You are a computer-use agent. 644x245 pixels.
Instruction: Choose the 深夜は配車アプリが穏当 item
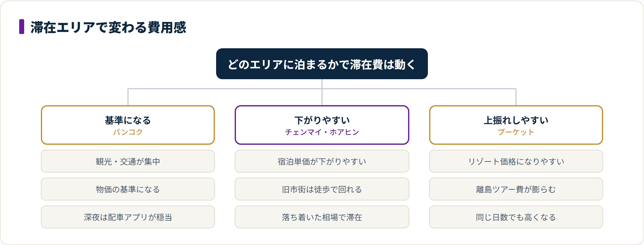(x=128, y=217)
